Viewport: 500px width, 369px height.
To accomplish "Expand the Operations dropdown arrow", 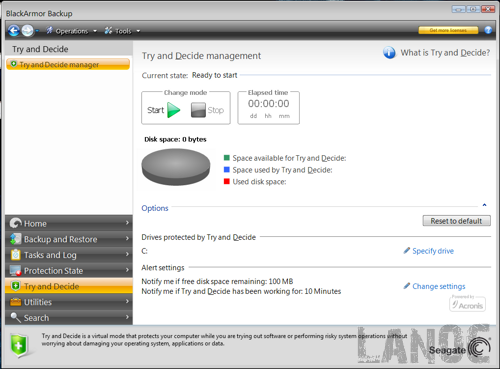I will 95,31.
